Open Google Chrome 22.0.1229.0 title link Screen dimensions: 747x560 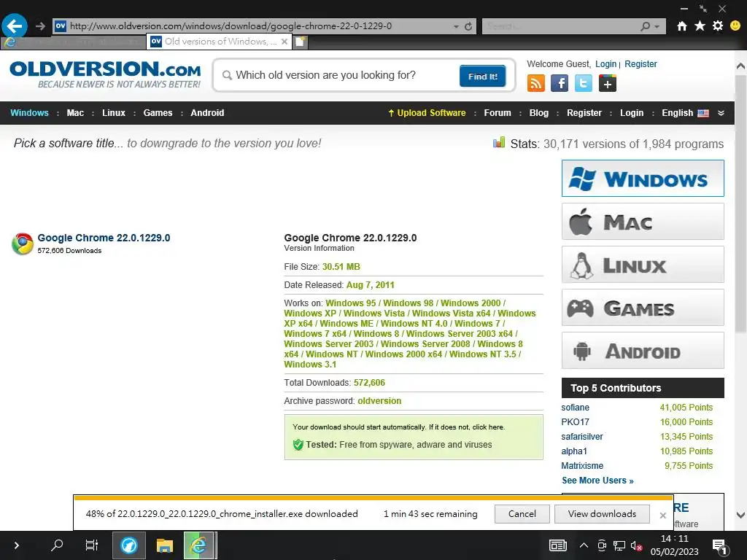pos(104,238)
